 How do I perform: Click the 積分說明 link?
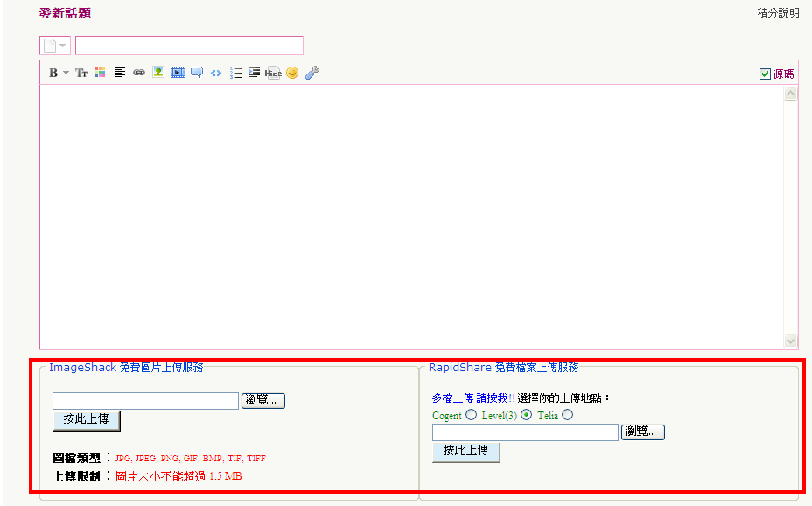[778, 13]
